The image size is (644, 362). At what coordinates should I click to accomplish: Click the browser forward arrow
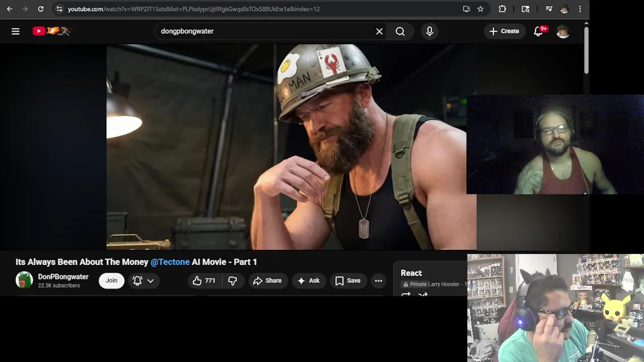(25, 9)
